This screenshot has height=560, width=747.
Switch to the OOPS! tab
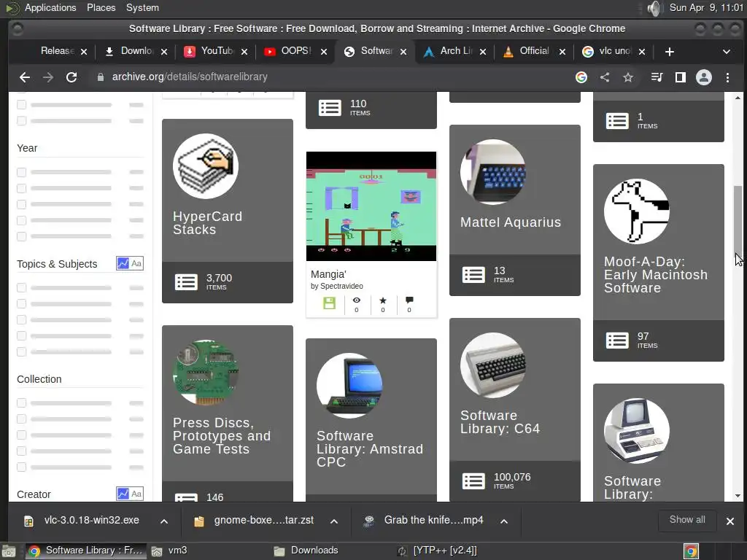pyautogui.click(x=295, y=51)
